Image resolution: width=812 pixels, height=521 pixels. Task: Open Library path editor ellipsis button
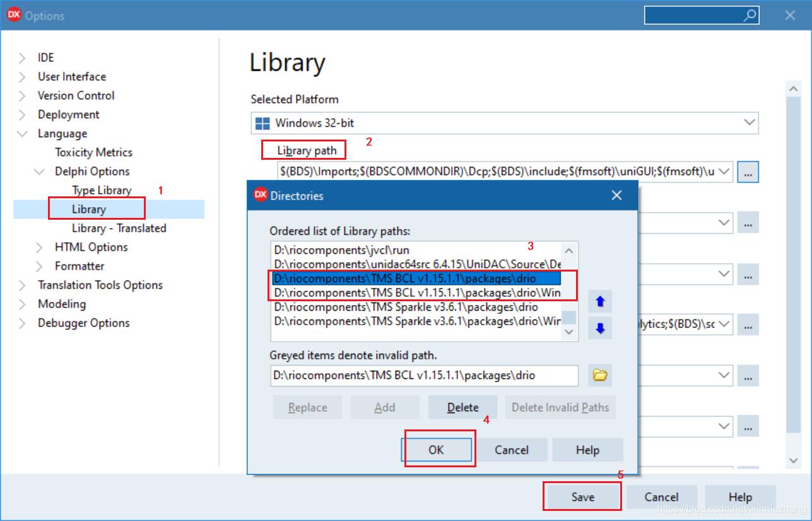pyautogui.click(x=748, y=171)
